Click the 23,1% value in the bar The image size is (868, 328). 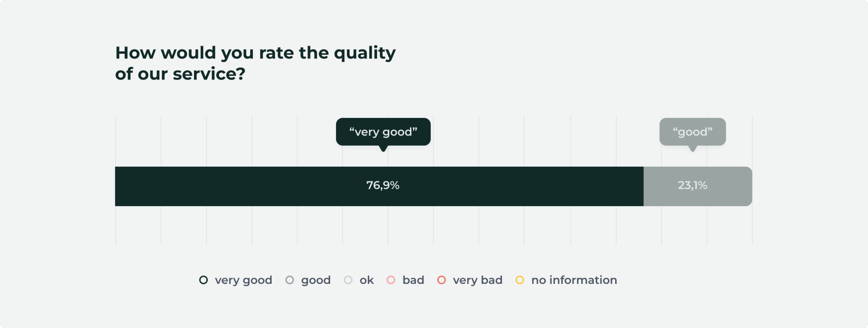tap(692, 185)
